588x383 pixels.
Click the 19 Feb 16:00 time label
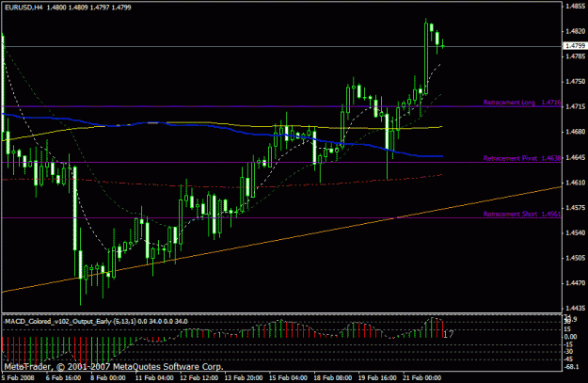377,377
